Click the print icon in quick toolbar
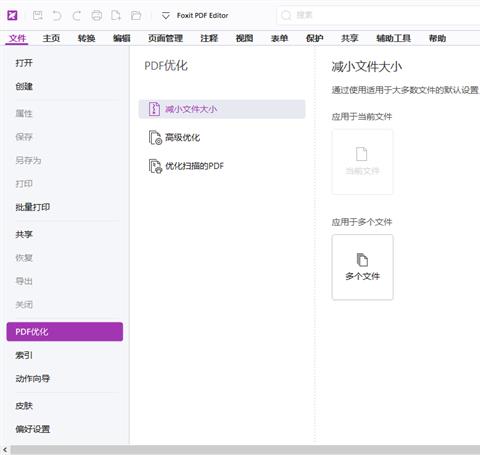480x455 pixels. point(97,15)
